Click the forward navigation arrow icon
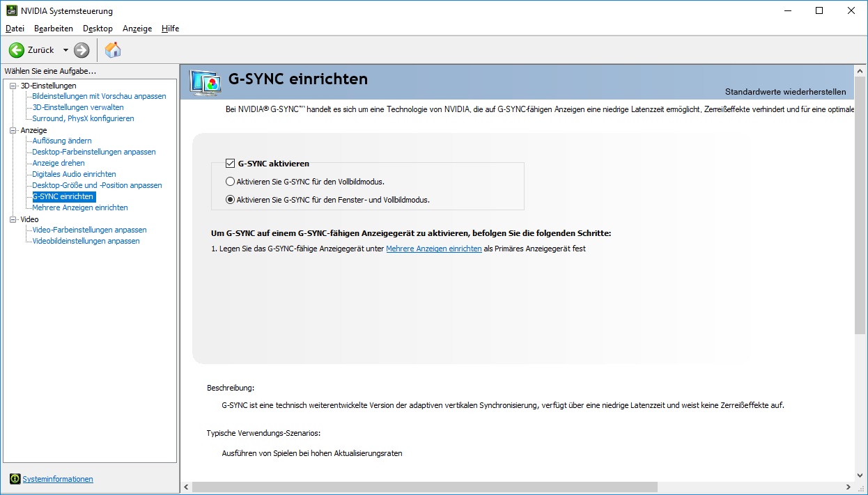 [82, 50]
